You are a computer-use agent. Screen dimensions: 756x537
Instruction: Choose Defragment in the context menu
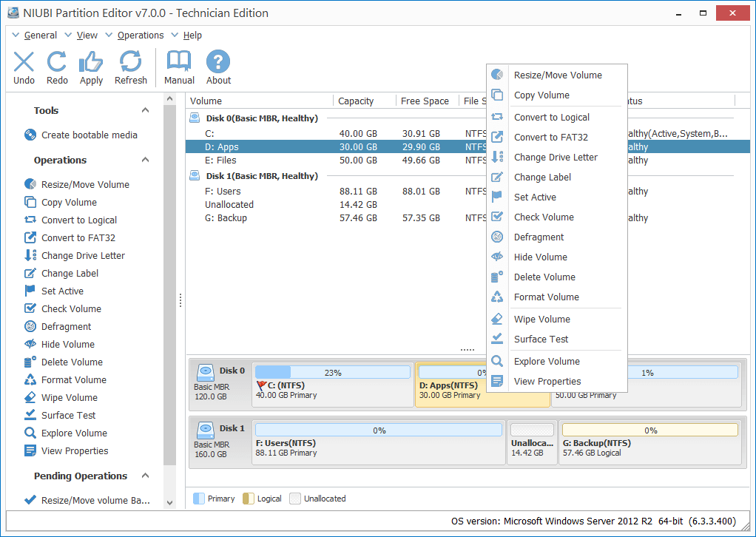(557, 237)
